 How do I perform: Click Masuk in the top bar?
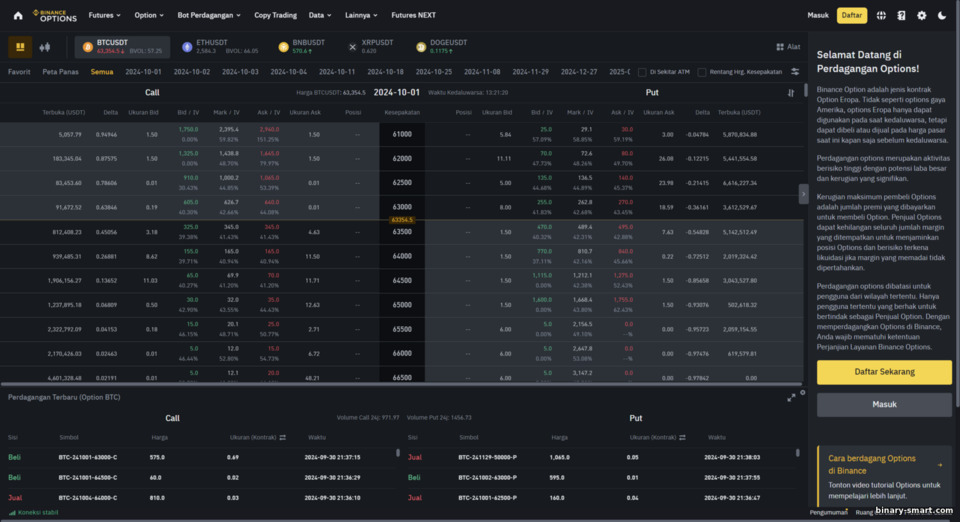[x=818, y=15]
